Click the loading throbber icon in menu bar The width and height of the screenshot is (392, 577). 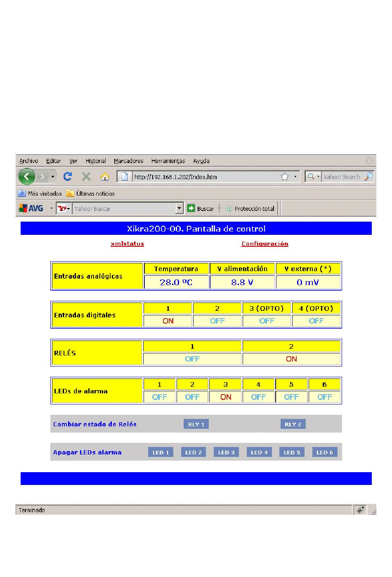click(370, 161)
